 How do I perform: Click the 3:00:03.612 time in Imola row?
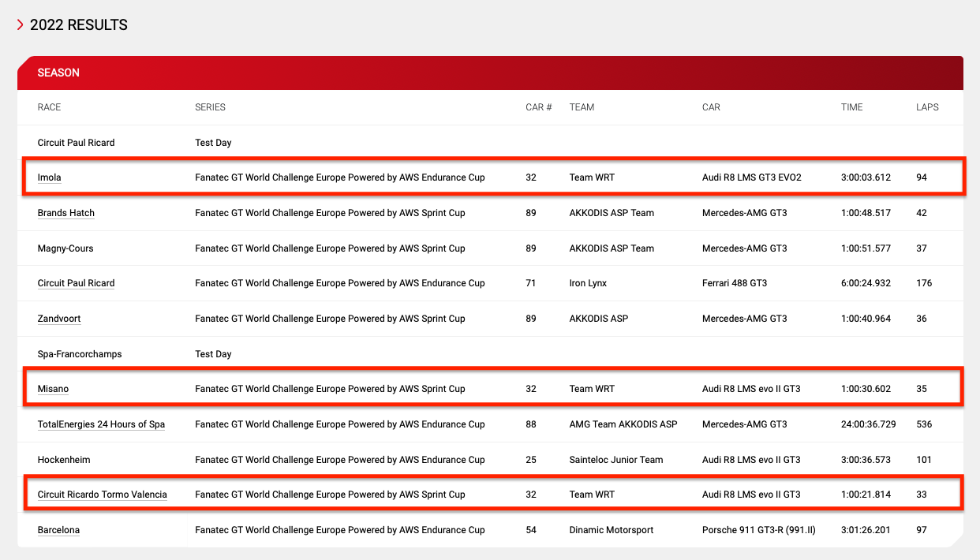[x=866, y=177]
